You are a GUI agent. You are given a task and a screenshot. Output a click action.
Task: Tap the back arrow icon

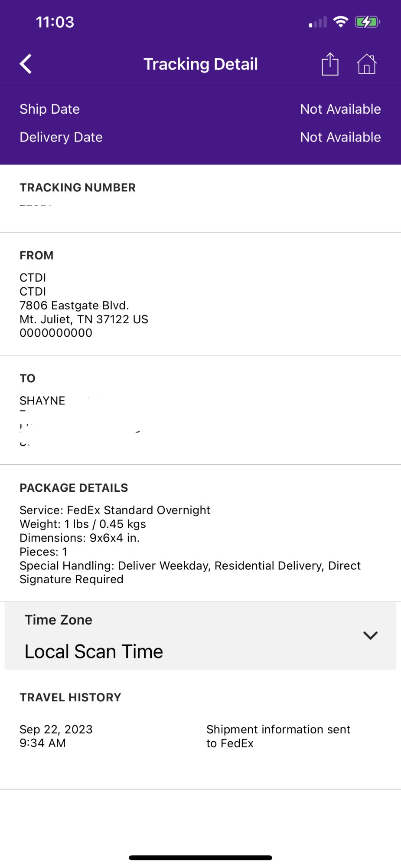[x=26, y=64]
